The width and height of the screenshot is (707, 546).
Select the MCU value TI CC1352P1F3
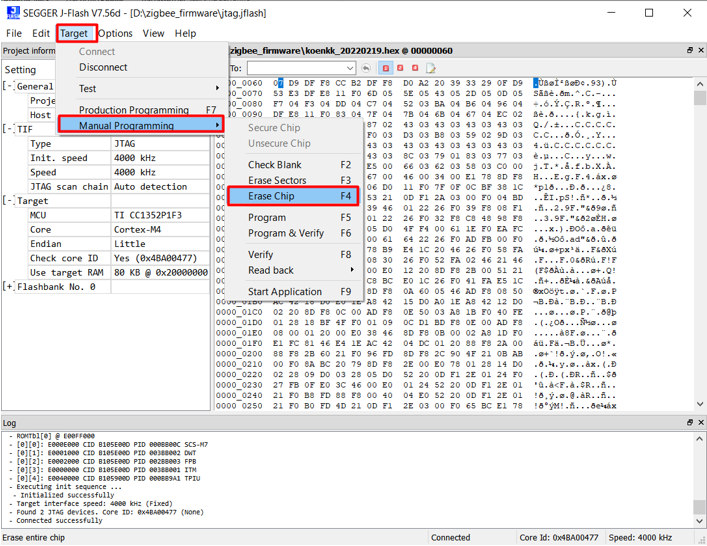tap(160, 215)
